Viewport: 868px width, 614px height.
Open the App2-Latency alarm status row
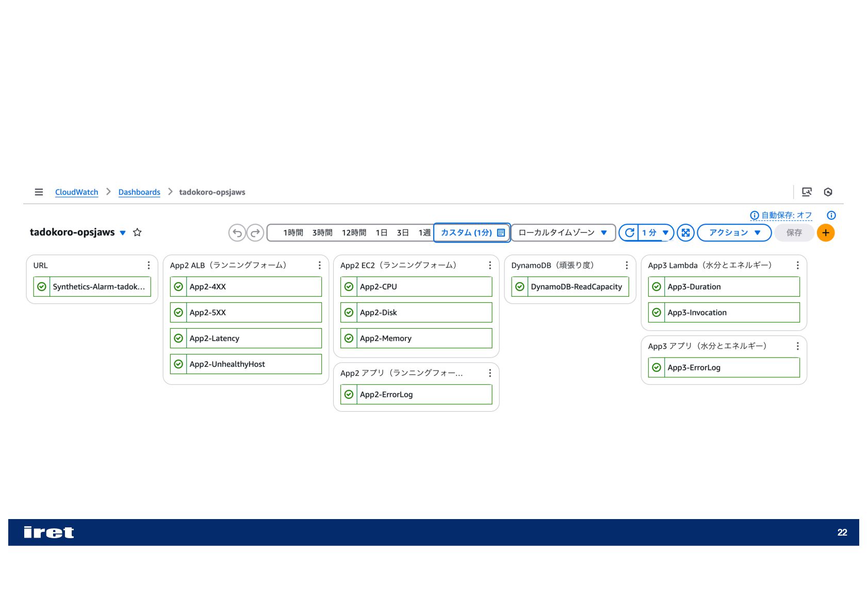pos(246,338)
